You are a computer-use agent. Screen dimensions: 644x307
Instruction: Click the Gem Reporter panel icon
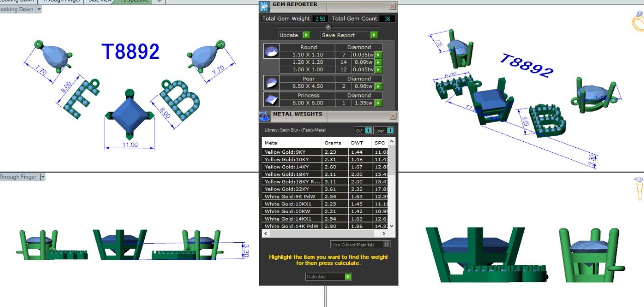point(264,6)
